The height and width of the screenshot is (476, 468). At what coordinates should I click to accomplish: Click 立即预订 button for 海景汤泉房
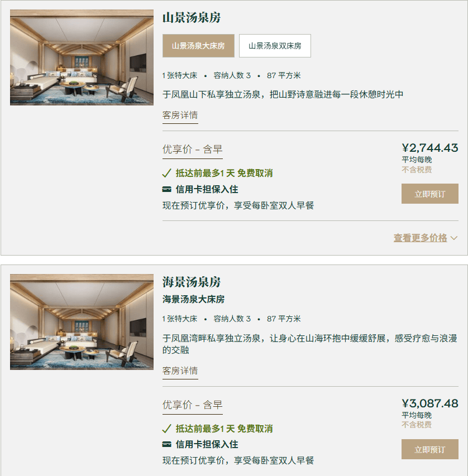pyautogui.click(x=429, y=449)
